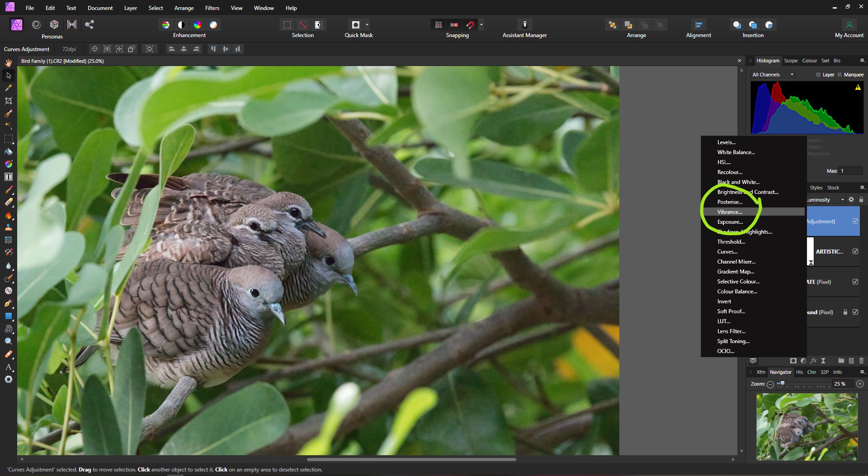The image size is (868, 476).
Task: Enable the Marquee checkbox in Histogram
Action: [x=840, y=75]
